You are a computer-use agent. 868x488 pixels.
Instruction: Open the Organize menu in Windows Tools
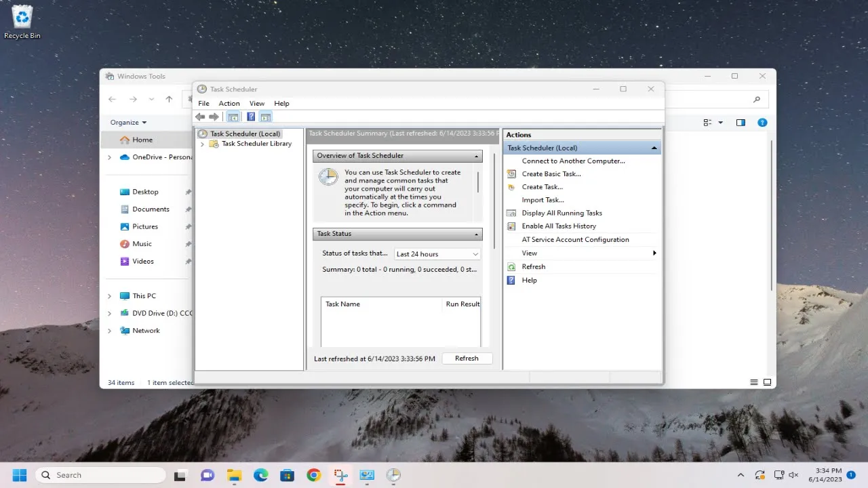129,123
